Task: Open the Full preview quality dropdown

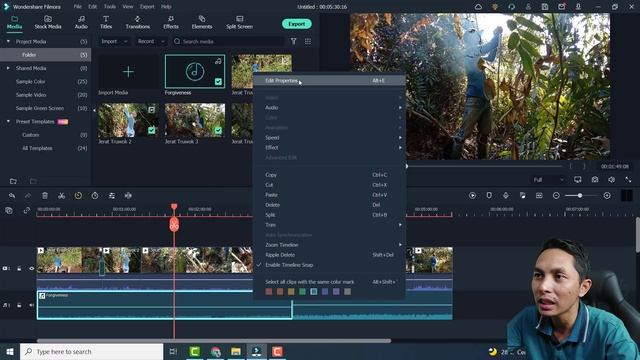Action: [x=548, y=180]
